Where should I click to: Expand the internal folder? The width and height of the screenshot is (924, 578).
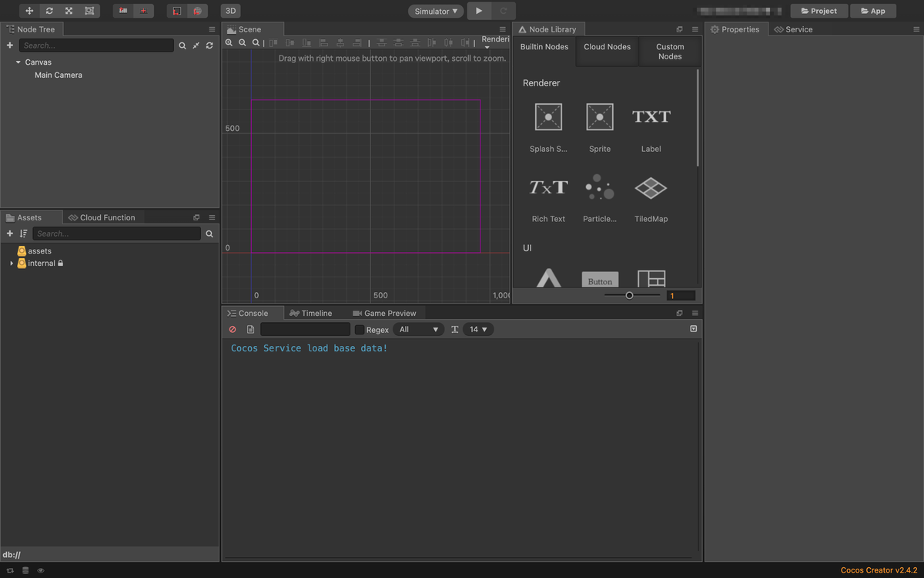point(12,264)
